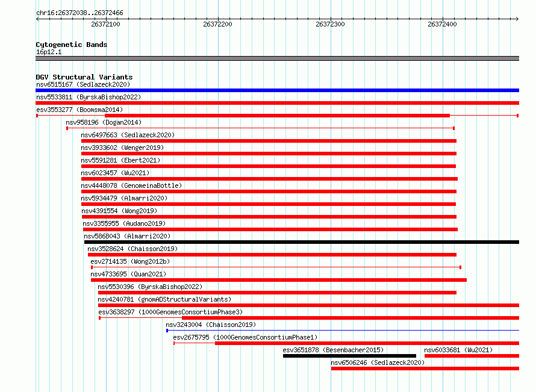The height and width of the screenshot is (392, 536).
Task: Select nsv4448078 (GenomeinaBottle) label
Action: pos(132,185)
